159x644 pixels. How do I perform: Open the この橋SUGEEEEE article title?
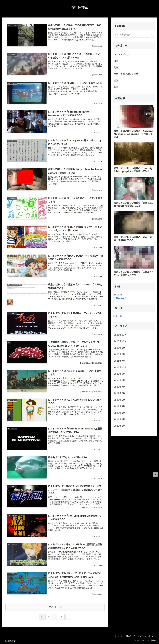click(75, 27)
